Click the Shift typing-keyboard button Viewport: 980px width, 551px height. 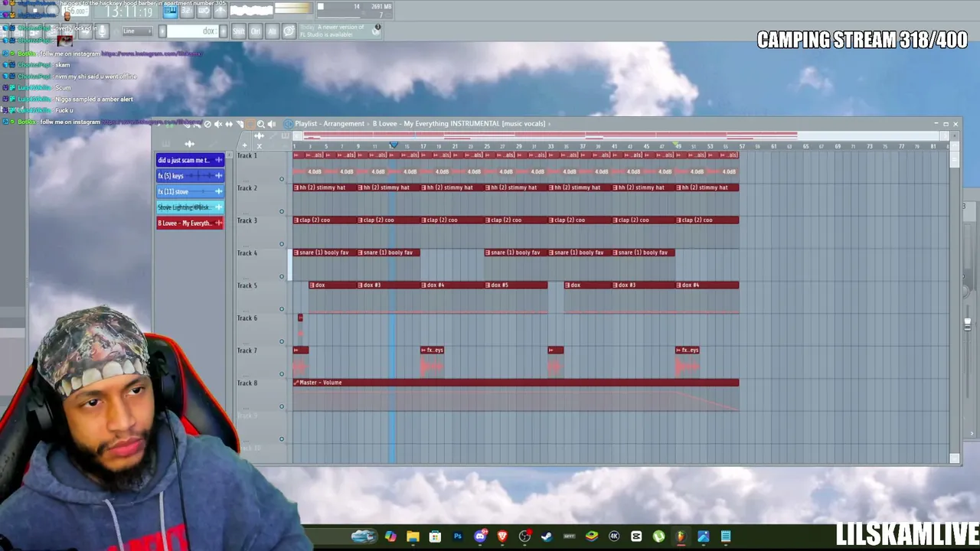click(238, 31)
